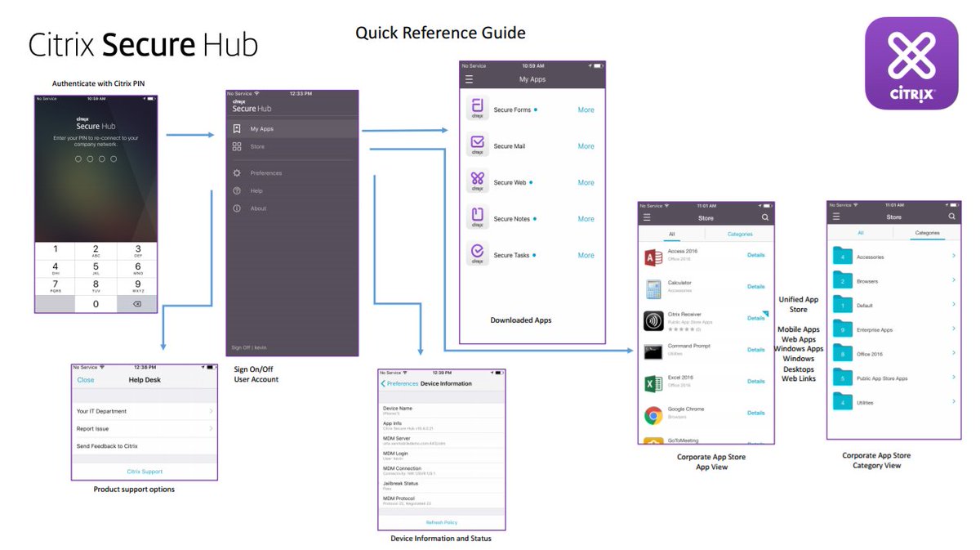Click the Utilities folder icon

(842, 402)
